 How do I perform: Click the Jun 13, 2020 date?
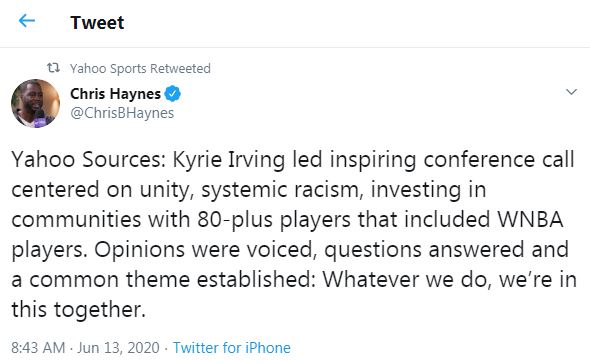coord(118,348)
